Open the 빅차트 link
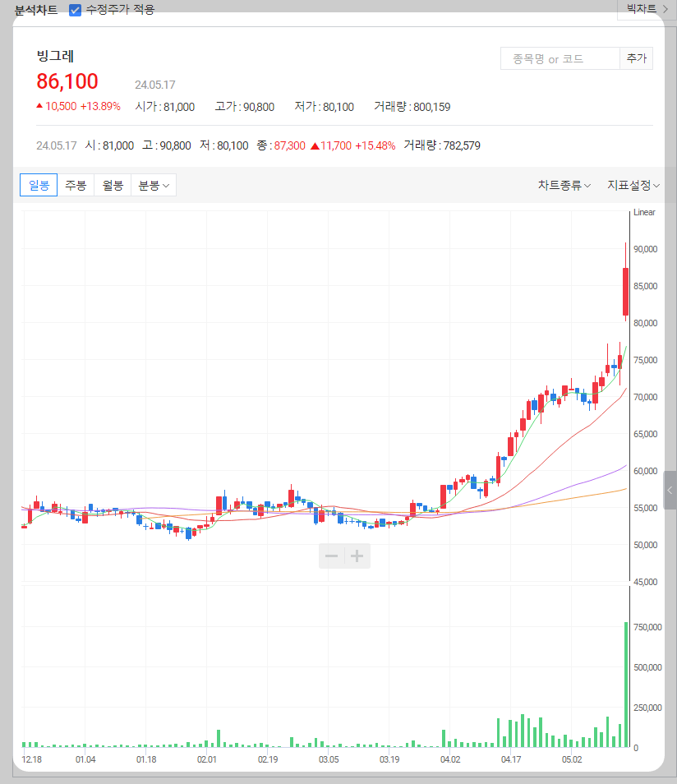This screenshot has height=784, width=677. [x=647, y=9]
